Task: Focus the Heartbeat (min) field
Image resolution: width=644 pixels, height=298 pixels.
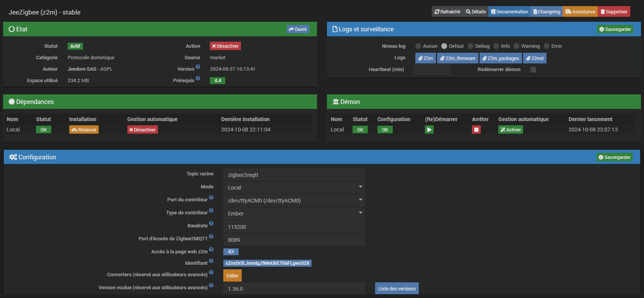Action: click(x=432, y=70)
